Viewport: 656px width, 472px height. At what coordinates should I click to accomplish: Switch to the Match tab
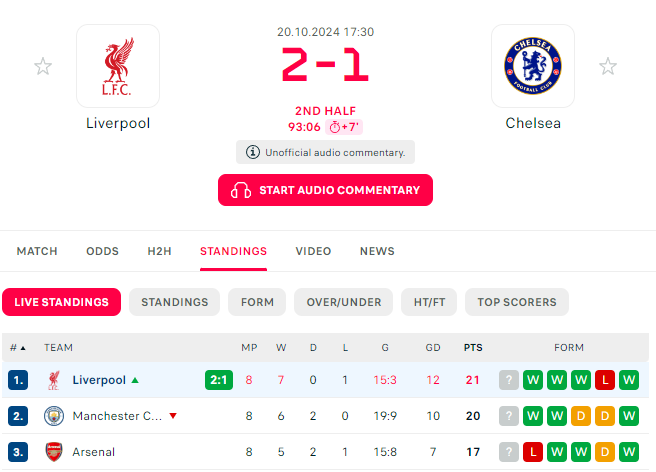pyautogui.click(x=37, y=251)
